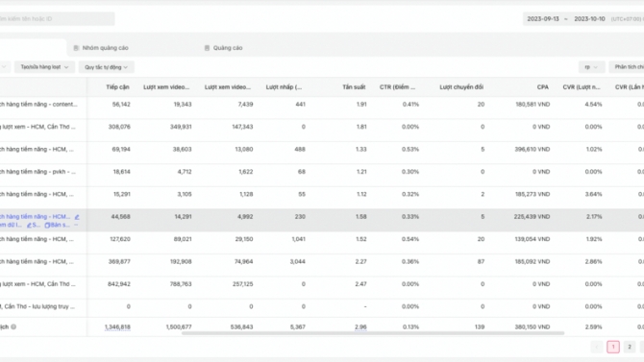Go to page 2
The width and height of the screenshot is (644, 362).
pos(630,347)
